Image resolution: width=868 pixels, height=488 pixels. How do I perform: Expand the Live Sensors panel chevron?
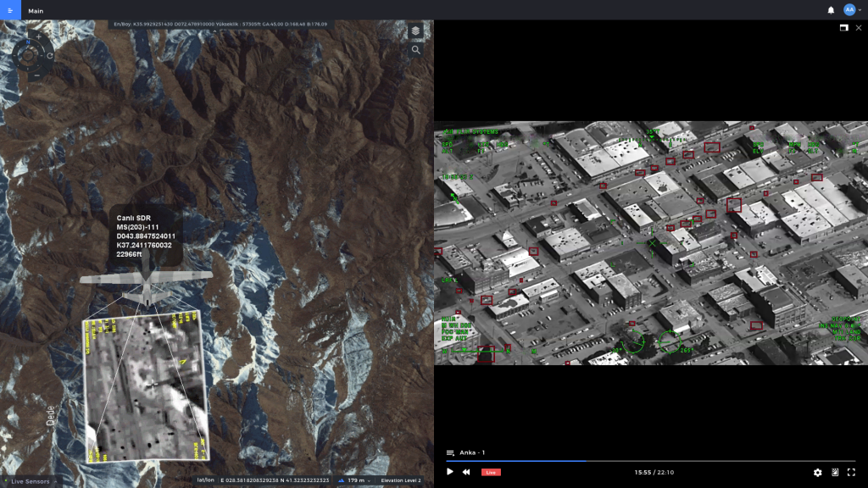[x=54, y=480]
